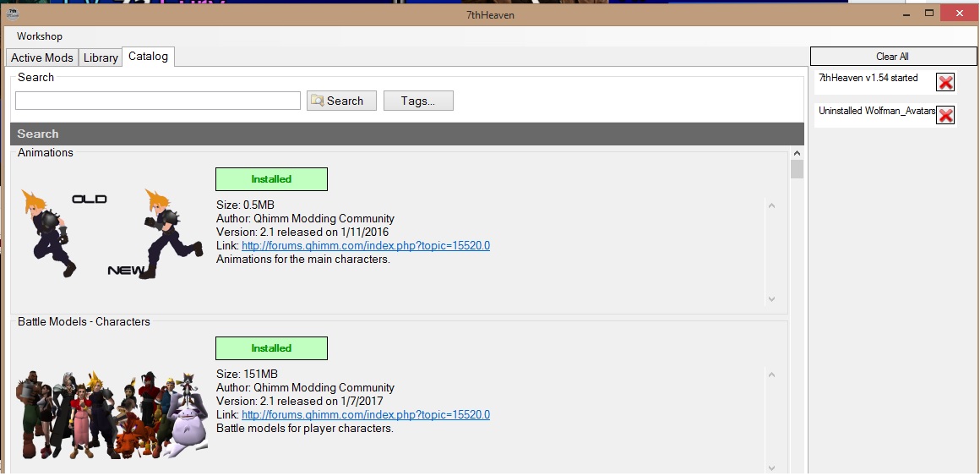
Task: Click the Search button
Action: [341, 101]
